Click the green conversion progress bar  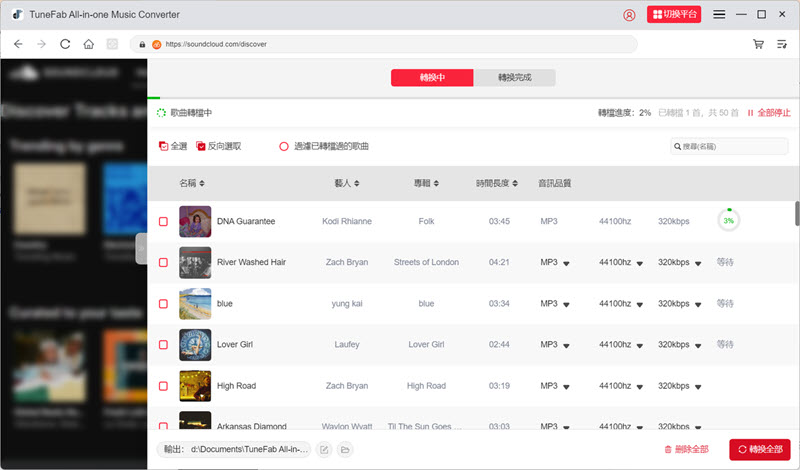[154, 97]
